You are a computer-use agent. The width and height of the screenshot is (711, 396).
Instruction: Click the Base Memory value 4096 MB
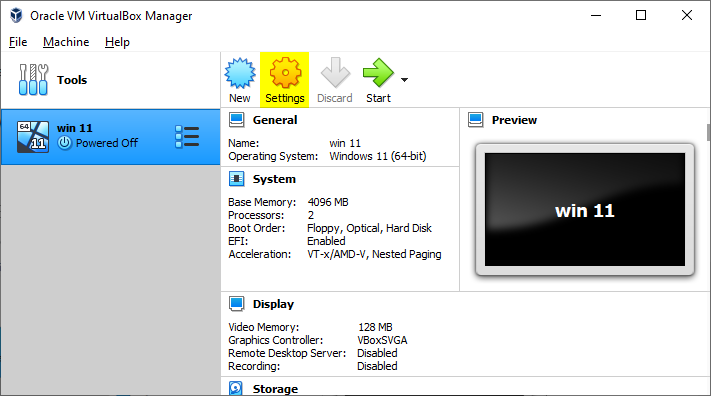click(328, 202)
